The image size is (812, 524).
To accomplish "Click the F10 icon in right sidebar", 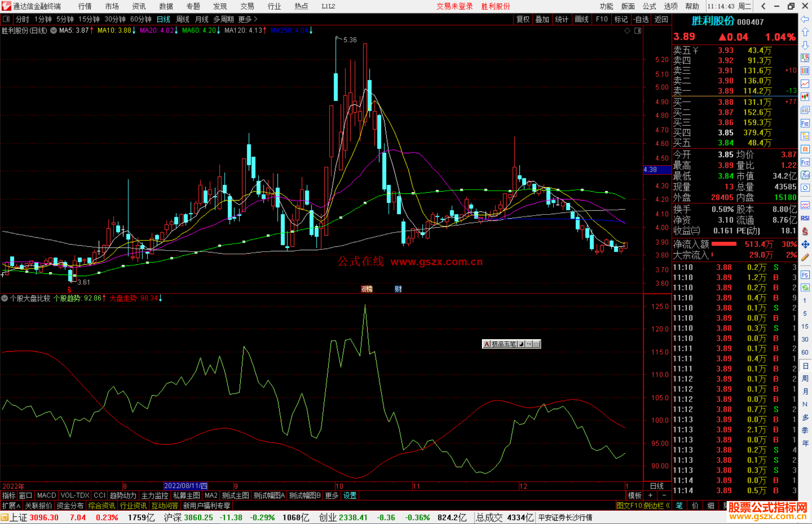I will tap(805, 123).
